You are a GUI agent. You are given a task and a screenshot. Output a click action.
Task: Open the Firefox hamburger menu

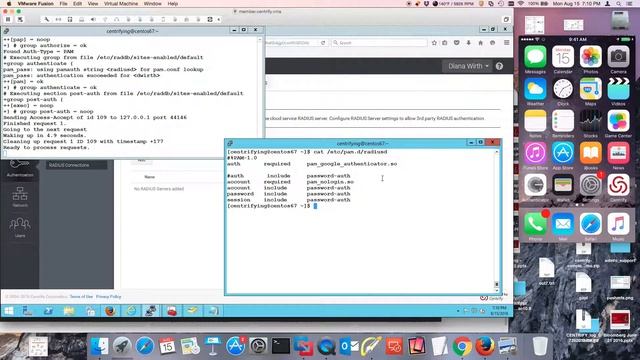click(x=507, y=42)
